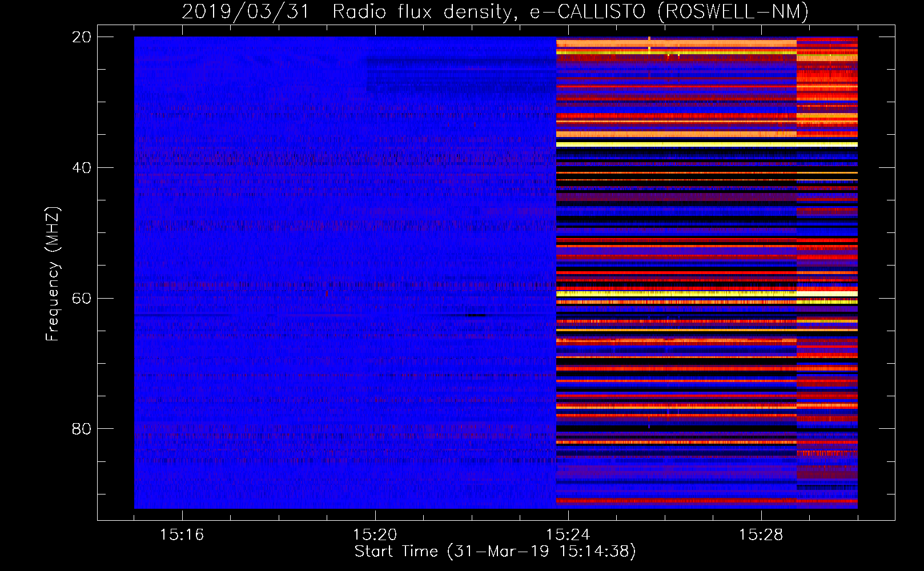Click the '40' frequency tick label
924x571 pixels.
coord(82,168)
